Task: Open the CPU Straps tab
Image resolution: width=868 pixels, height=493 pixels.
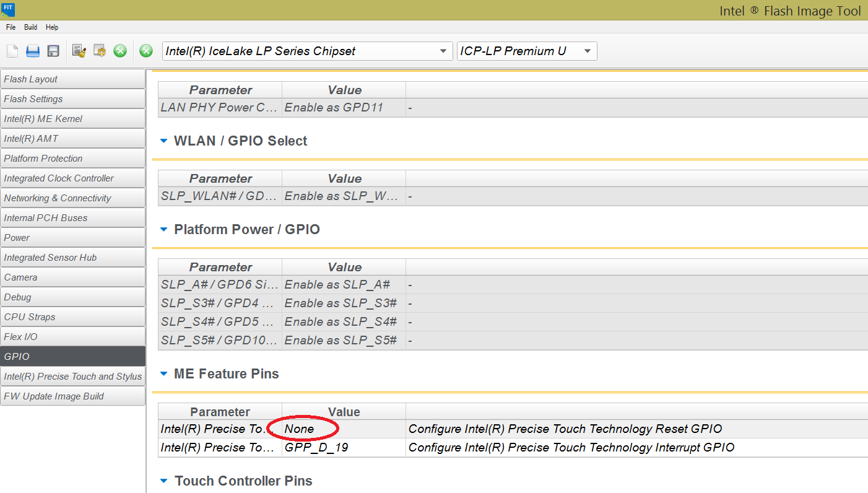Action: (x=73, y=317)
